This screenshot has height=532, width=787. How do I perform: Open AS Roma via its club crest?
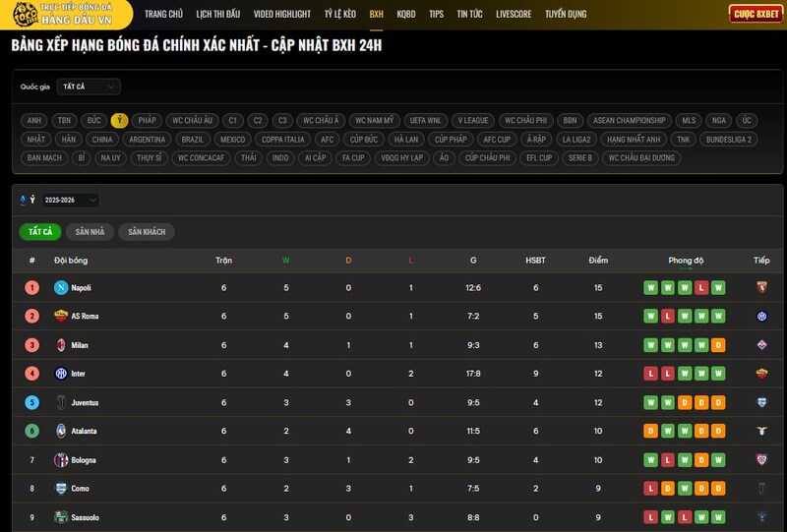click(x=60, y=317)
